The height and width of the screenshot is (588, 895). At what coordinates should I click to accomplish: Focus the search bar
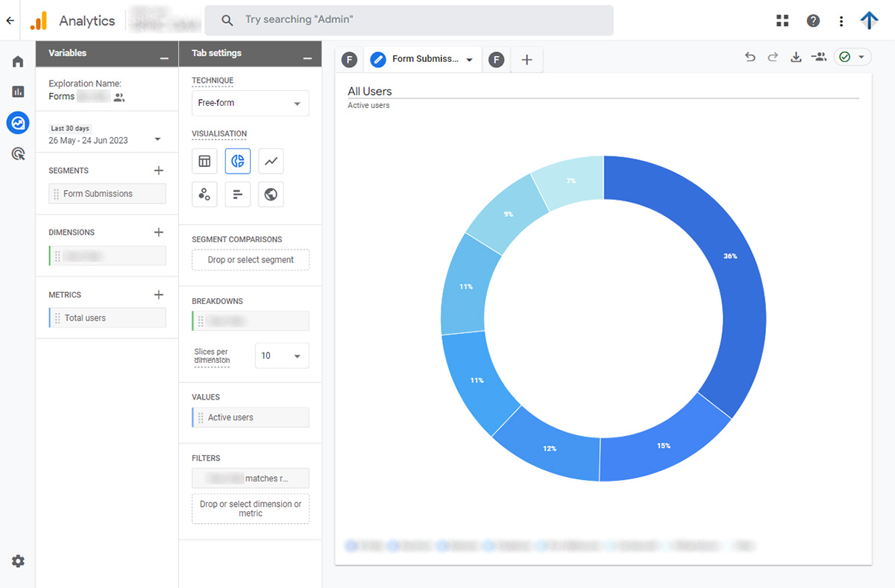point(409,20)
